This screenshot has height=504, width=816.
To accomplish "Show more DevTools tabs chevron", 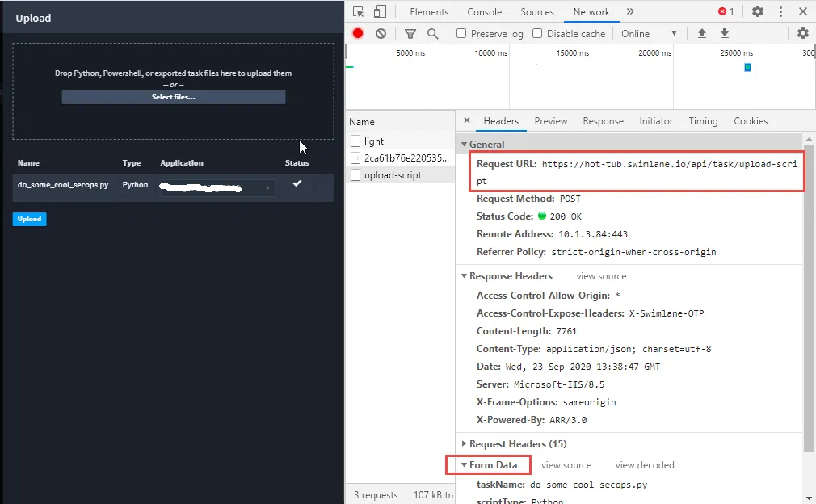I will click(630, 11).
